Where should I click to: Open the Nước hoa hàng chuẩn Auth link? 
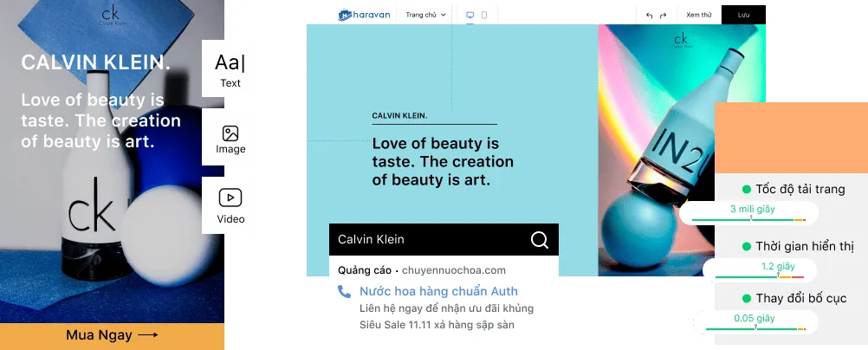pos(438,292)
